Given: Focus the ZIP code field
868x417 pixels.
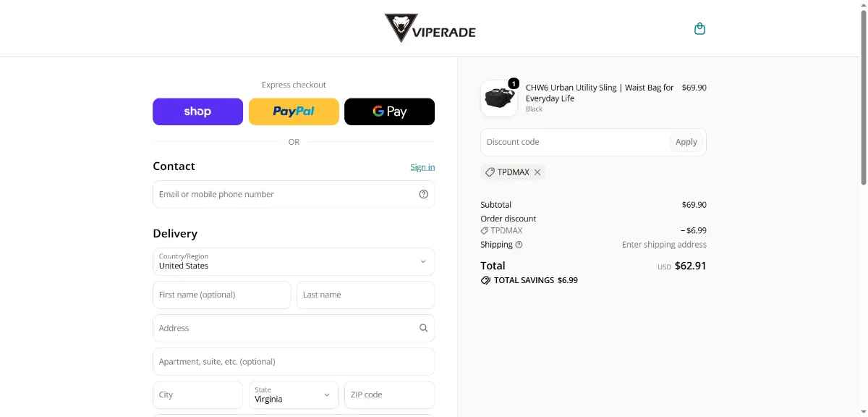Looking at the screenshot, I should (389, 395).
